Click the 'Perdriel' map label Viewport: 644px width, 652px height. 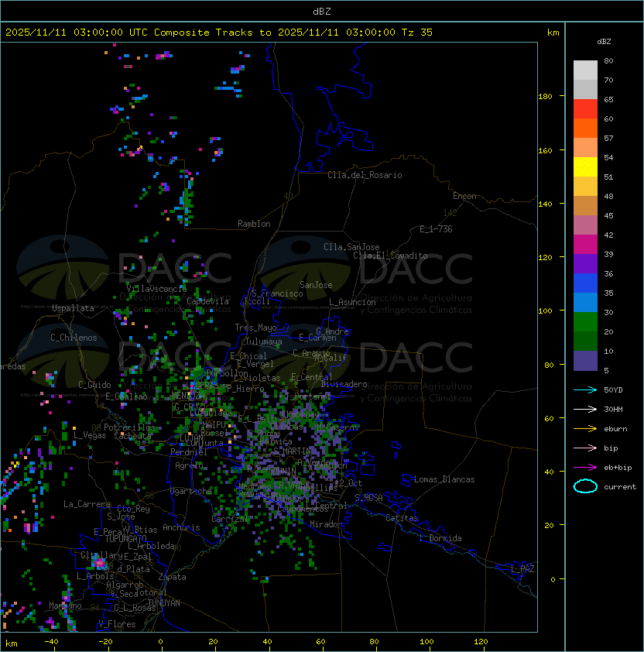pyautogui.click(x=189, y=452)
